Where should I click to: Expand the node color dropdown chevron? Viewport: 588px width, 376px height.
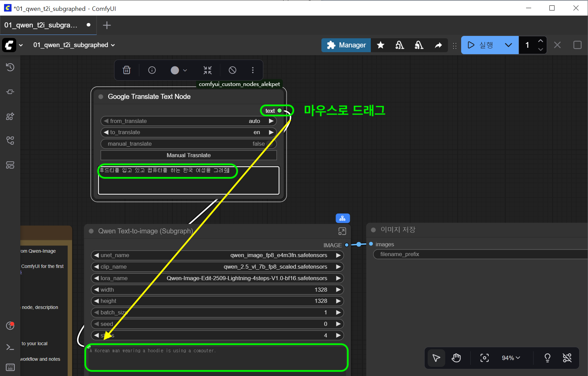coord(185,70)
